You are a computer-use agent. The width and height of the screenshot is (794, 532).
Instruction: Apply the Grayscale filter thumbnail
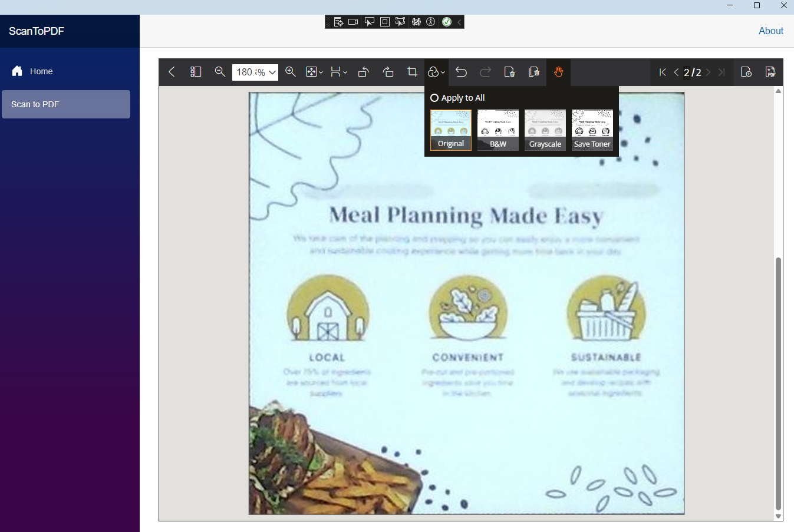point(545,130)
